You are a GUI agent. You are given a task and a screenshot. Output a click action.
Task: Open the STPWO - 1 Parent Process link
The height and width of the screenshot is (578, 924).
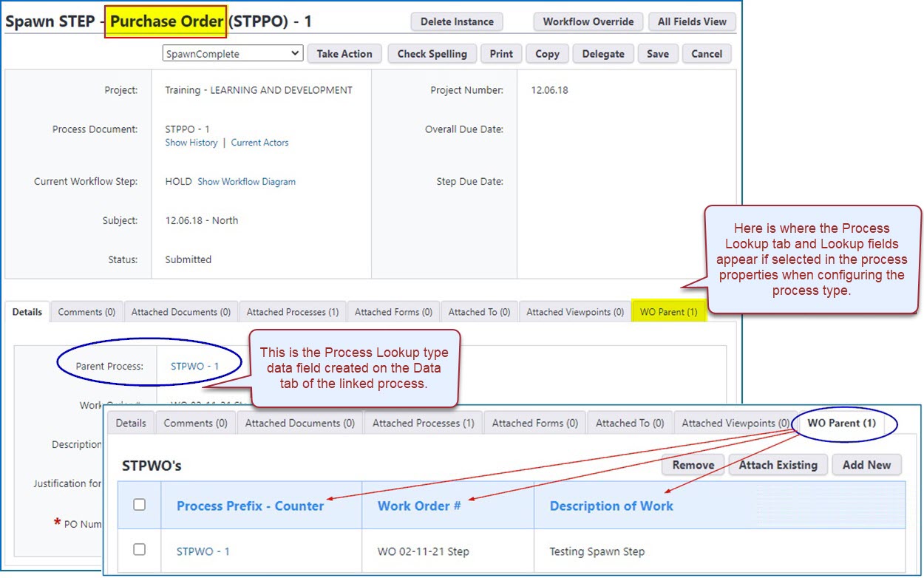194,366
